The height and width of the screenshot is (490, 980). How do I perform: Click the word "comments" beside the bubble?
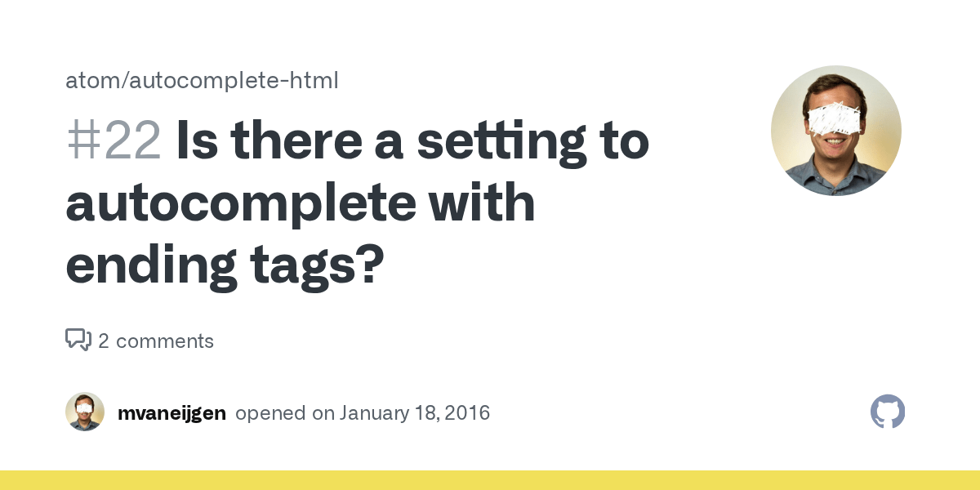pyautogui.click(x=165, y=341)
